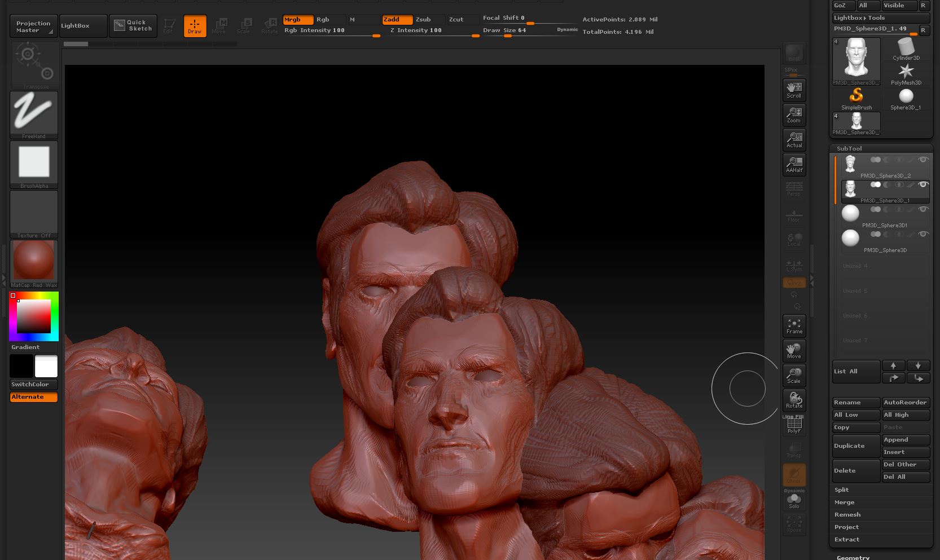
Task: Toggle Zadd sculpting mode
Action: tap(397, 20)
